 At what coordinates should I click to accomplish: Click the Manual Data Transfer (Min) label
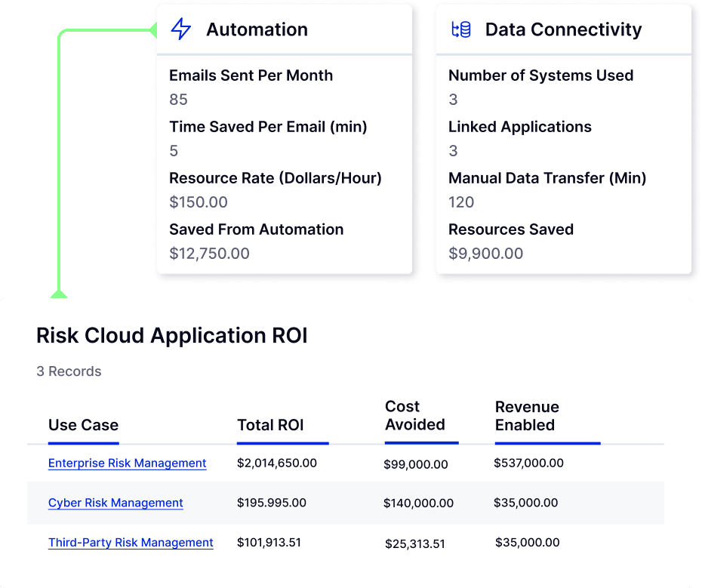pos(547,178)
